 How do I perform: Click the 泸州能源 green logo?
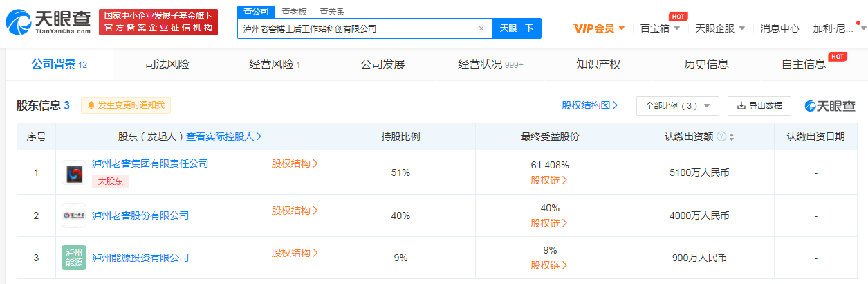pos(74,258)
